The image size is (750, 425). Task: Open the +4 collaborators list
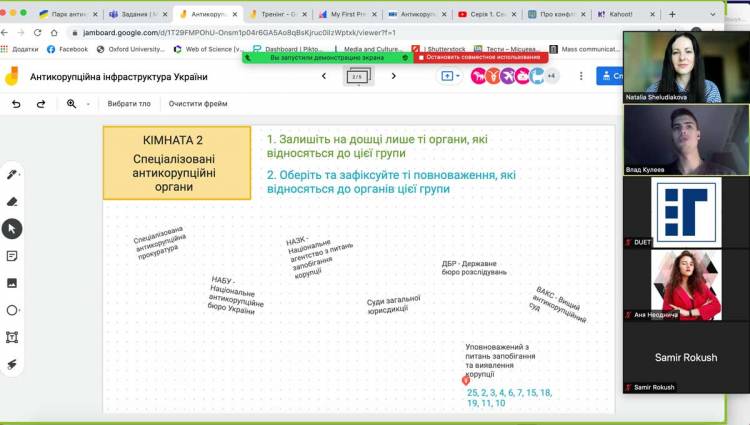551,76
